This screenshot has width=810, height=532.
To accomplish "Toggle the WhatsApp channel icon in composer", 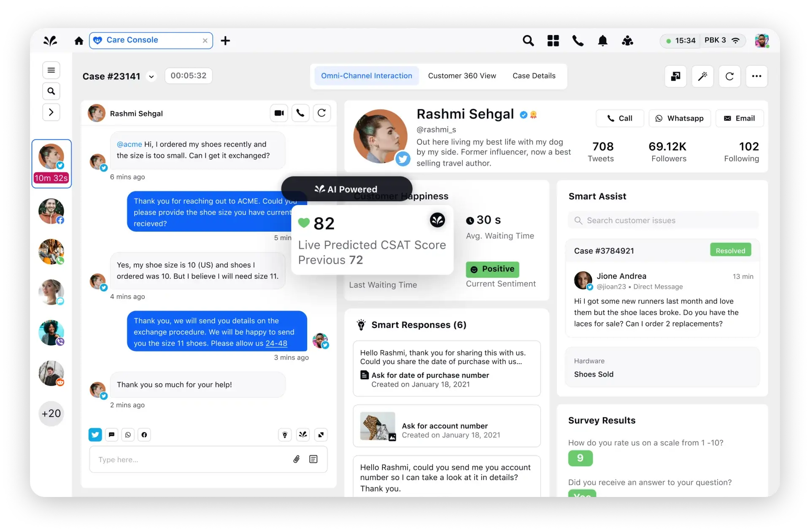I will coord(127,434).
